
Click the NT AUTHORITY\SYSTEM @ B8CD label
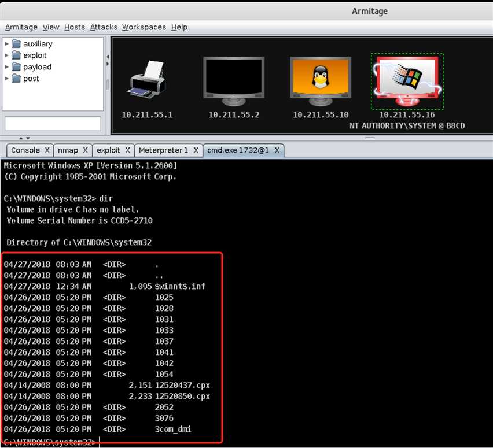[407, 125]
